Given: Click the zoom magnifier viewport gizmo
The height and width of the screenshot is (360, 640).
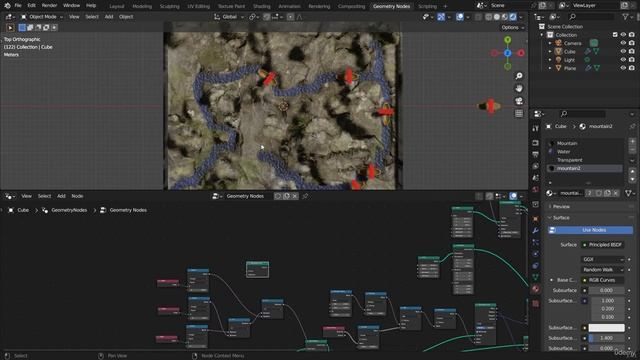Looking at the screenshot, I should pos(519,76).
